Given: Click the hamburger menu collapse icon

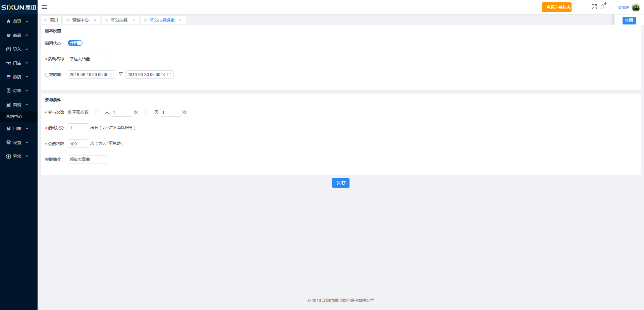Looking at the screenshot, I should click(44, 7).
